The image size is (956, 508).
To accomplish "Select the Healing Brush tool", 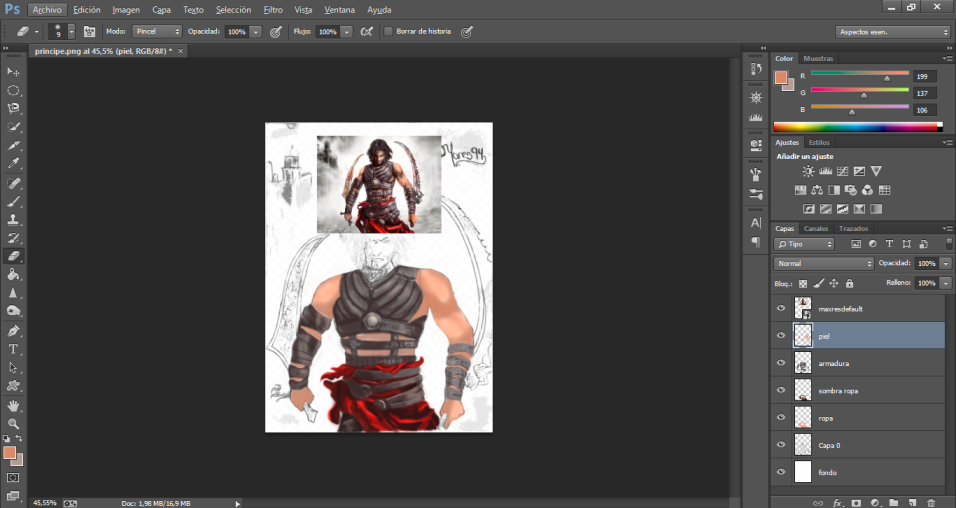I will coord(13,183).
